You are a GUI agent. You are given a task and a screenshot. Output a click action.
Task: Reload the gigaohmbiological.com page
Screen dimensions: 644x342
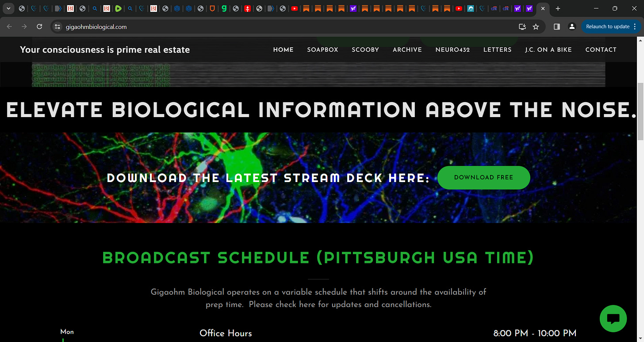39,27
